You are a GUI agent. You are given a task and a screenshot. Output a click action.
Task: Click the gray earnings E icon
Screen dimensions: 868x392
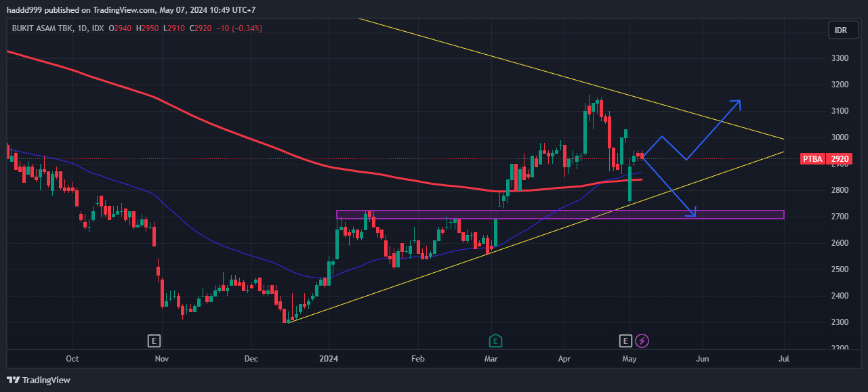pos(625,341)
